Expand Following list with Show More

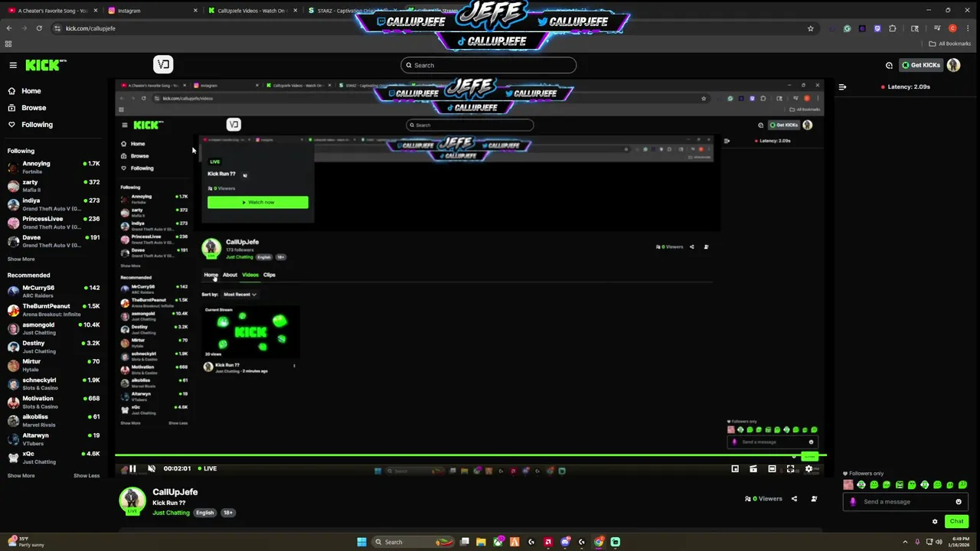(x=21, y=259)
